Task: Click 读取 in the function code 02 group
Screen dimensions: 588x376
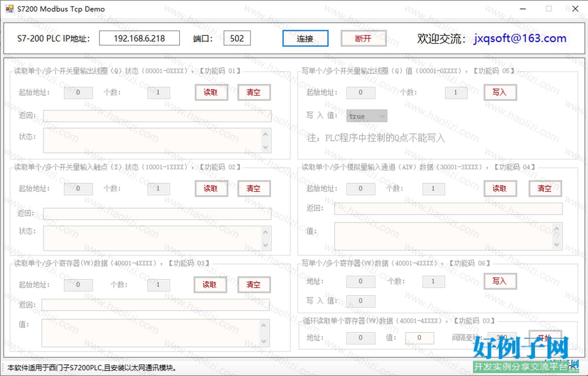Action: (x=211, y=189)
